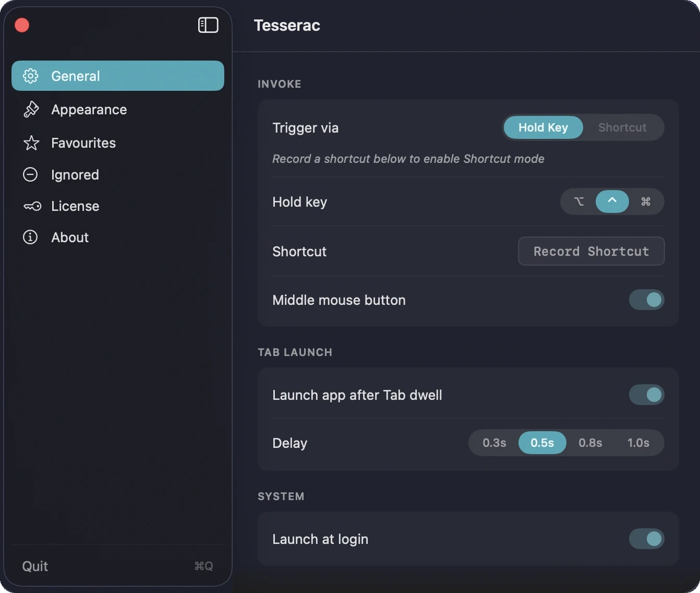The height and width of the screenshot is (593, 700).
Task: Set delay to 0.8s
Action: (590, 443)
